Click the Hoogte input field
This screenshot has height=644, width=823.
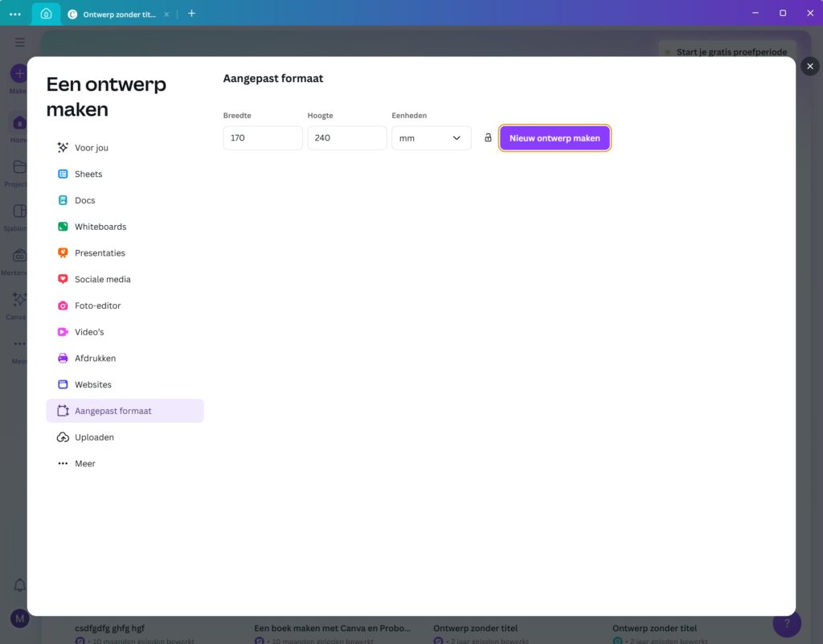(346, 138)
